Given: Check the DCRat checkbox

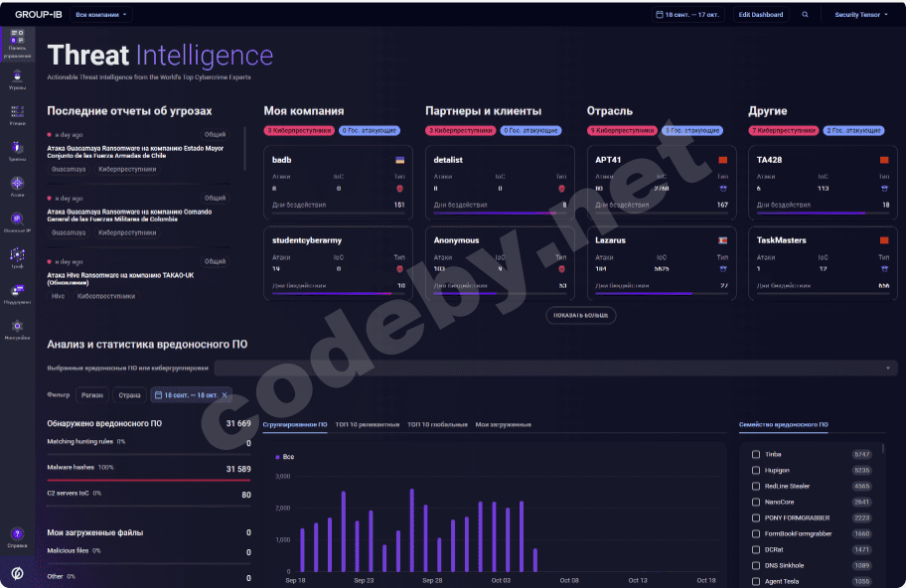Looking at the screenshot, I should [x=756, y=550].
